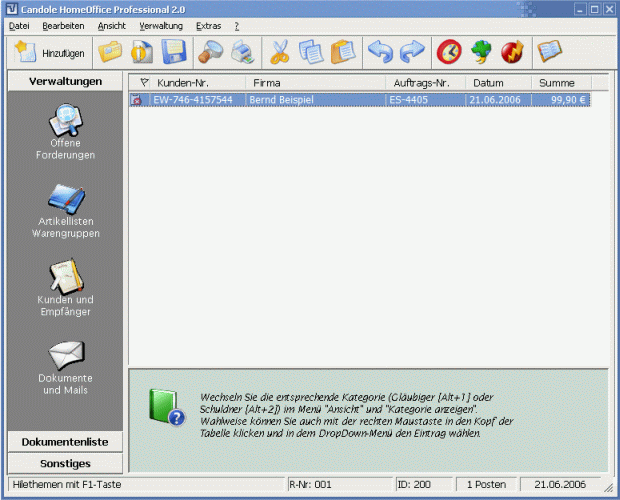
Task: Click the undo arrow icon
Action: click(x=381, y=51)
